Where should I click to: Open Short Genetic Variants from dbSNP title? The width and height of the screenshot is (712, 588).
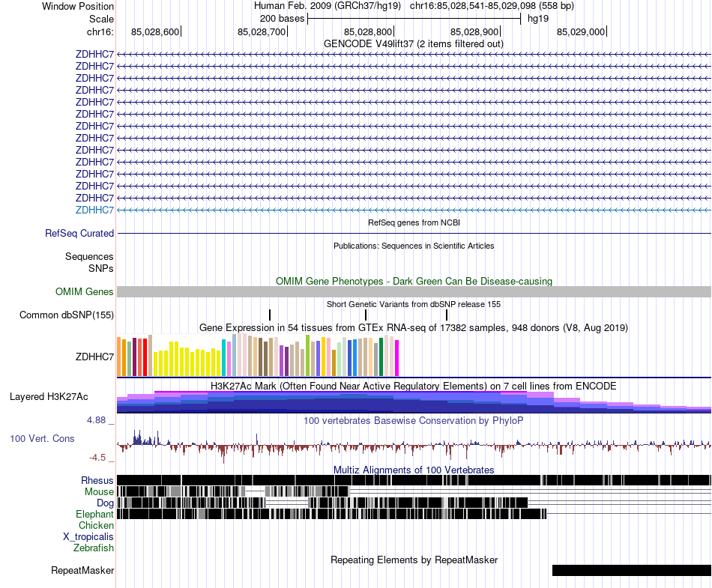tap(414, 304)
